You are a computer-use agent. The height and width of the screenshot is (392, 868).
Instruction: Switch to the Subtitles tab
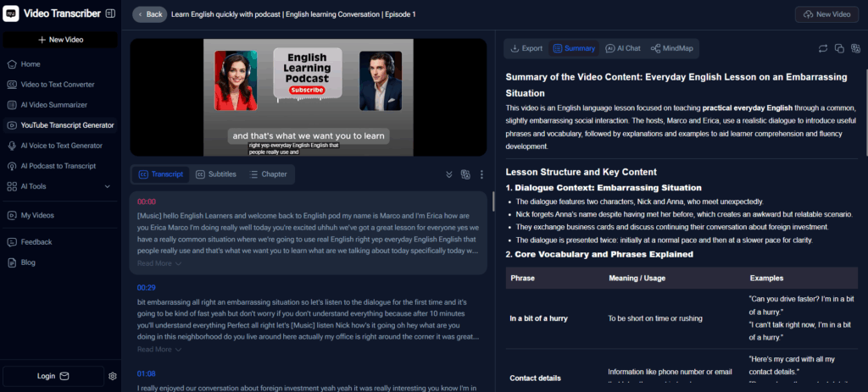[x=216, y=174]
